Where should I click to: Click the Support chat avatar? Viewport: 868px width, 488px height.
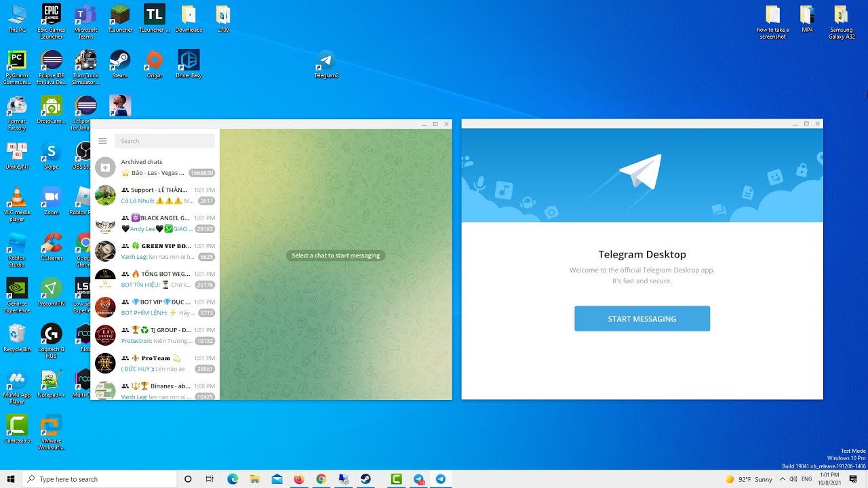coord(105,195)
